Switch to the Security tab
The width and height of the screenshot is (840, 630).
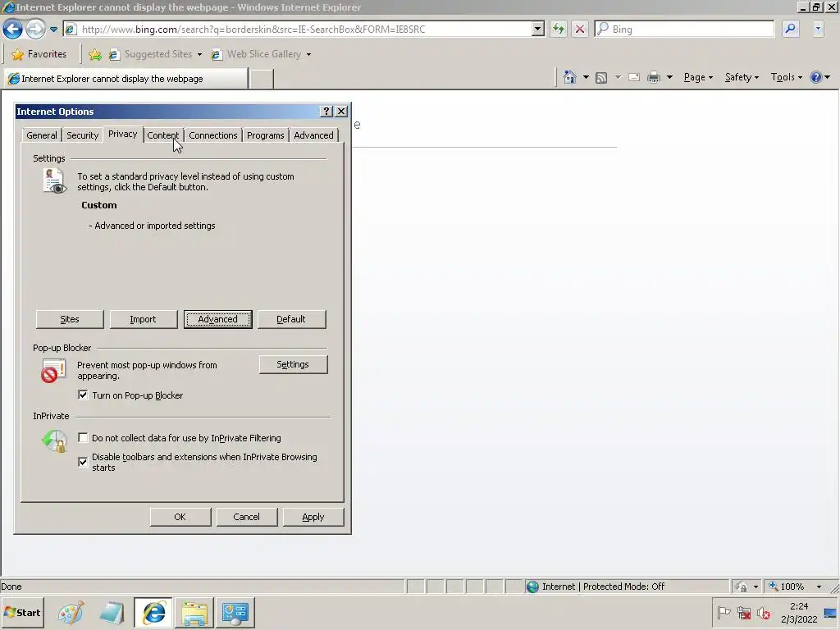tap(83, 135)
